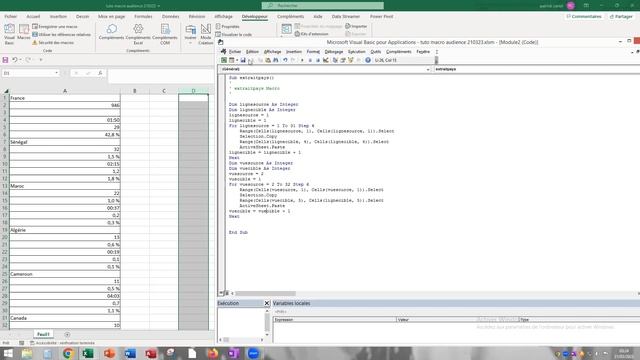Select the Feuil1 sheet tab

(x=43, y=334)
